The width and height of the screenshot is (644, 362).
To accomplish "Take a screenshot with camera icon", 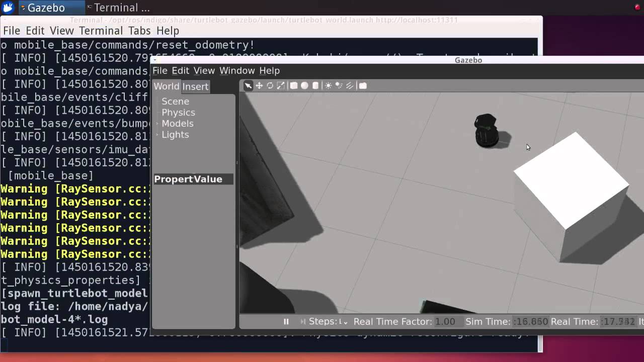I will [363, 85].
